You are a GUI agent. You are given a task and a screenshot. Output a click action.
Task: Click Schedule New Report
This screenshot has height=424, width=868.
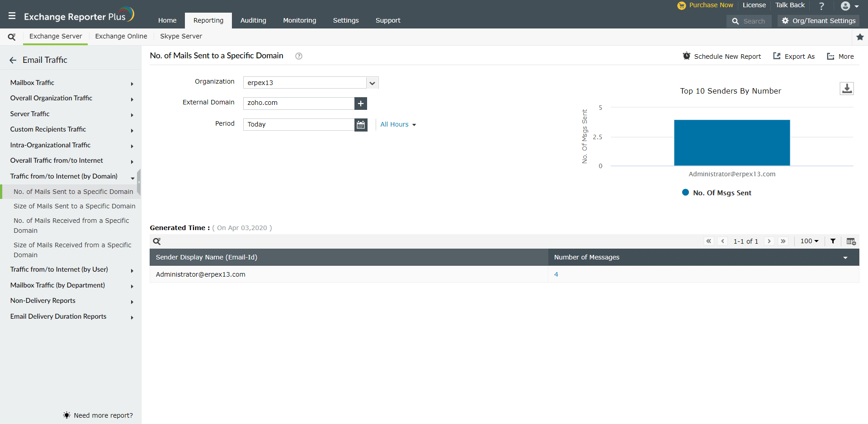pos(722,57)
